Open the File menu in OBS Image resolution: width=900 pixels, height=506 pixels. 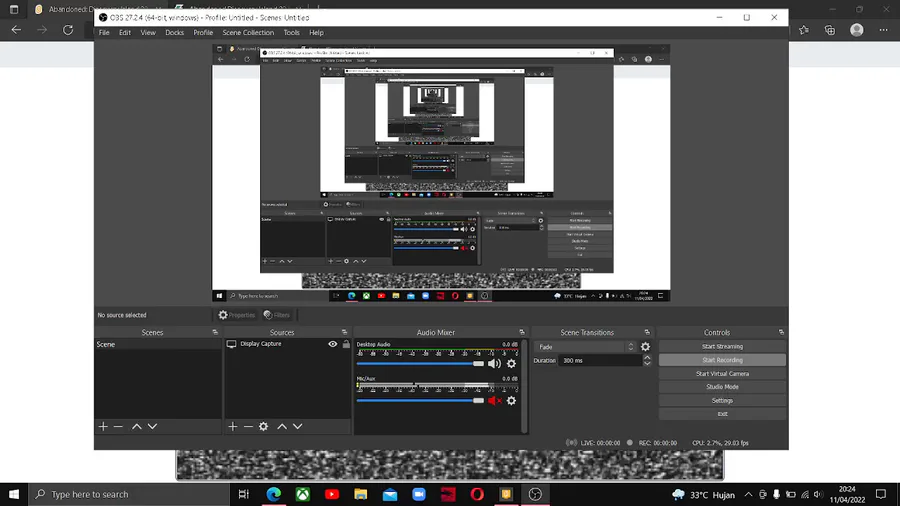coord(104,33)
